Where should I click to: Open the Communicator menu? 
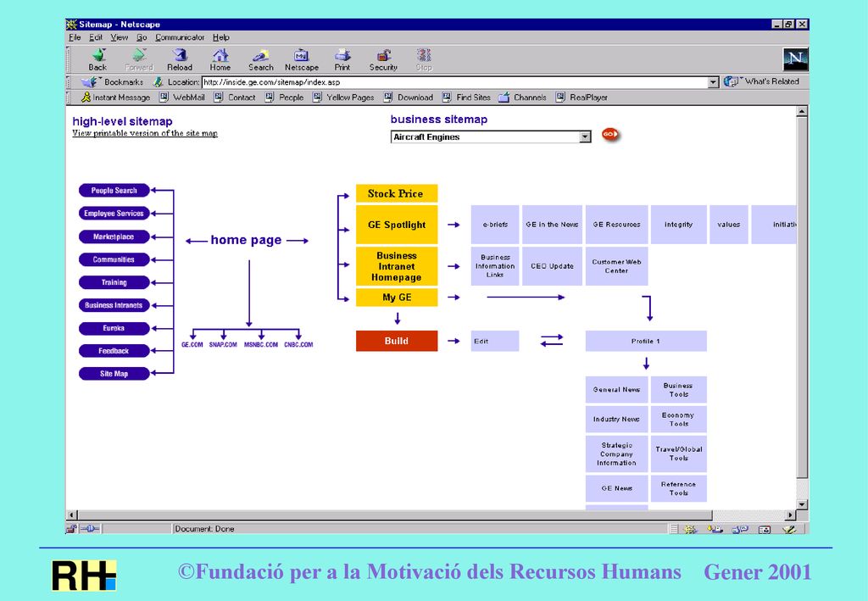(x=180, y=37)
